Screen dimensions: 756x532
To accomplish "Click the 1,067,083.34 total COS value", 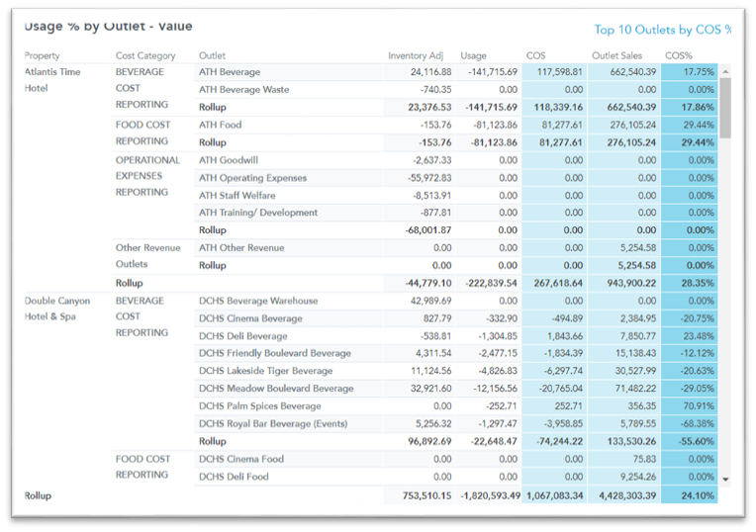I will click(x=555, y=495).
